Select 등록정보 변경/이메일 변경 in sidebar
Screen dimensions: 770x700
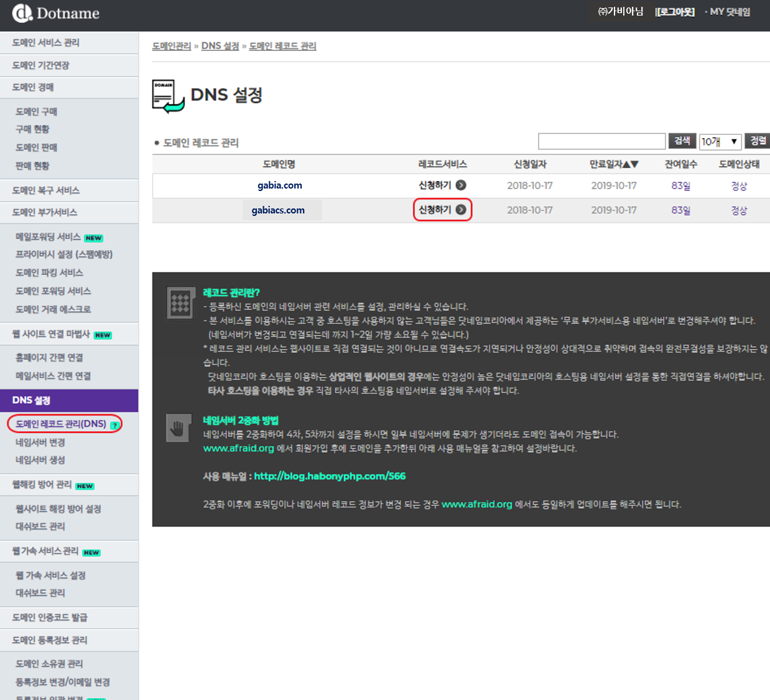63,683
